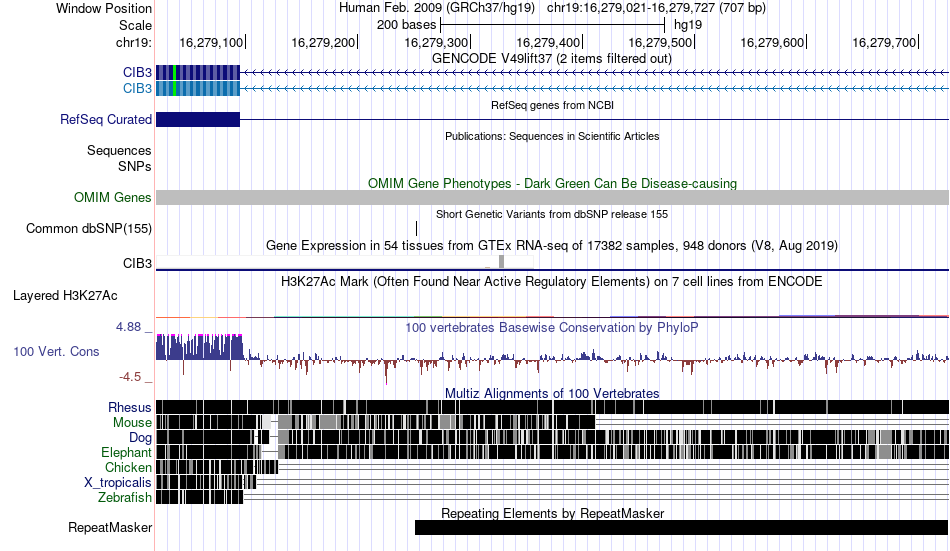Select the Dog alignment label

pyautogui.click(x=140, y=438)
